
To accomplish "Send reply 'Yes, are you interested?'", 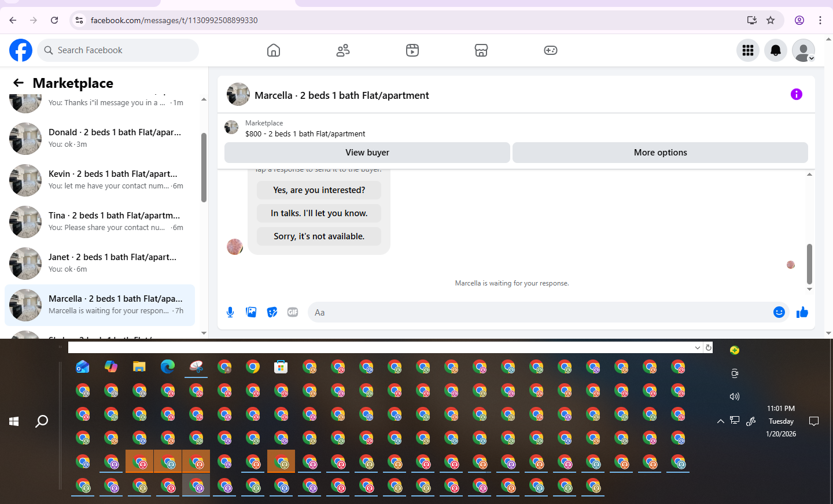I will [x=319, y=190].
